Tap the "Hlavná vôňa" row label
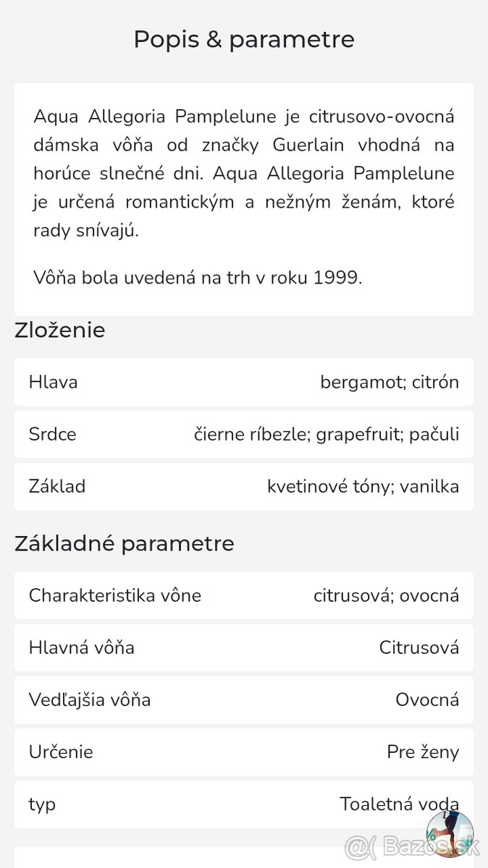Screen dimensions: 488x868 [x=82, y=647]
